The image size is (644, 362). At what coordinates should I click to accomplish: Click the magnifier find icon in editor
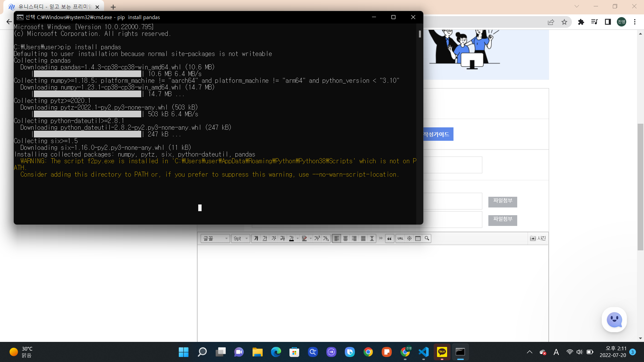point(427,238)
